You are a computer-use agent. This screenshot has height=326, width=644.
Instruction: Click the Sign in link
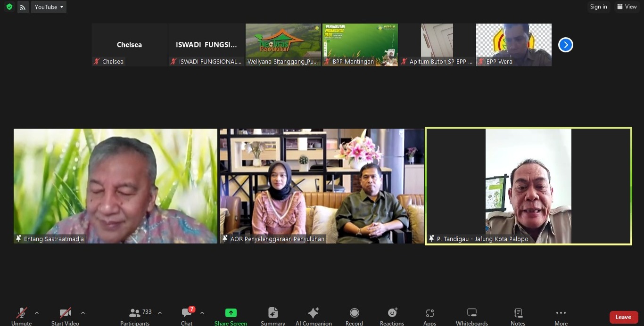(598, 7)
